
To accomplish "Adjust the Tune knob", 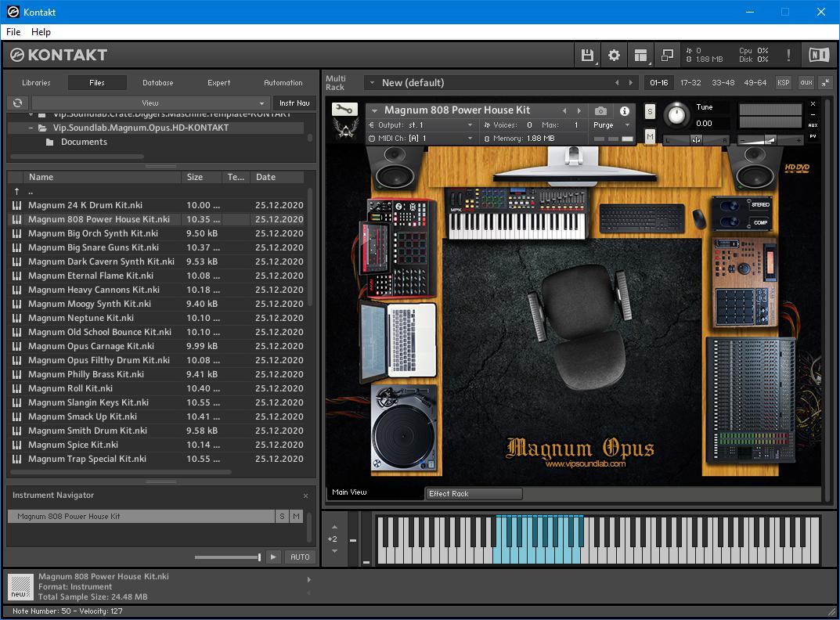I will click(x=677, y=114).
